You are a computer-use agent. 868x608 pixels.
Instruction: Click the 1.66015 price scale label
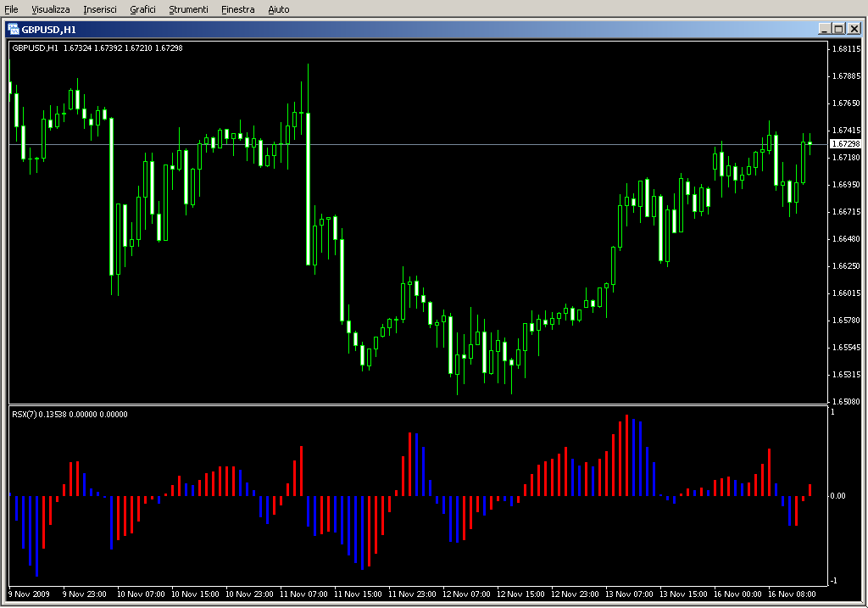[847, 293]
